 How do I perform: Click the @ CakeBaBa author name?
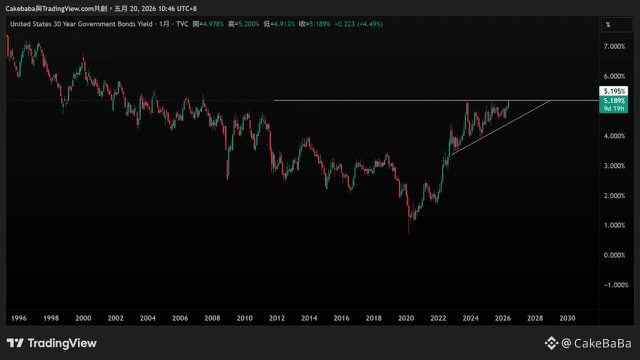tap(596, 343)
